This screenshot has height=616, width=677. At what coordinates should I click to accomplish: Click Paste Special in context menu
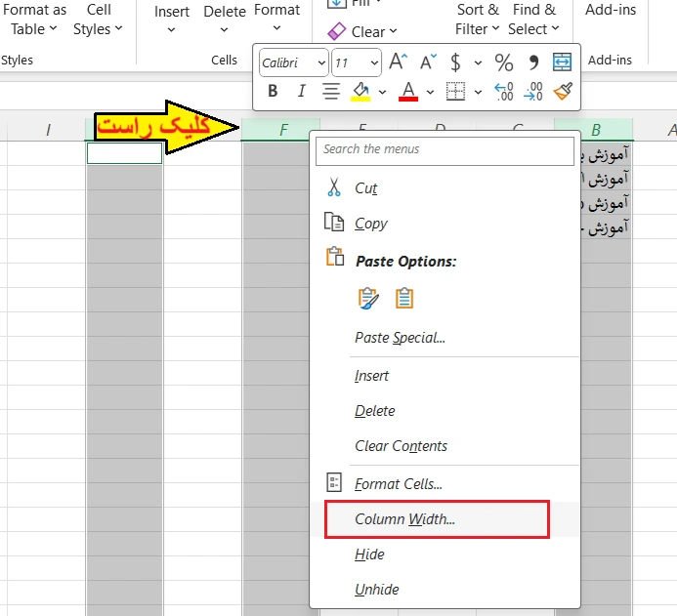pos(400,338)
